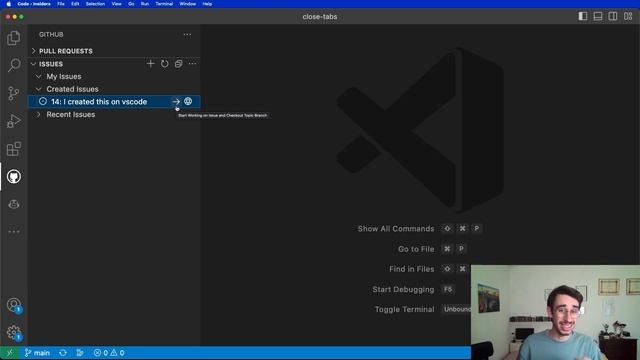Open errors and warnings counter
640x360 pixels.
click(109, 353)
